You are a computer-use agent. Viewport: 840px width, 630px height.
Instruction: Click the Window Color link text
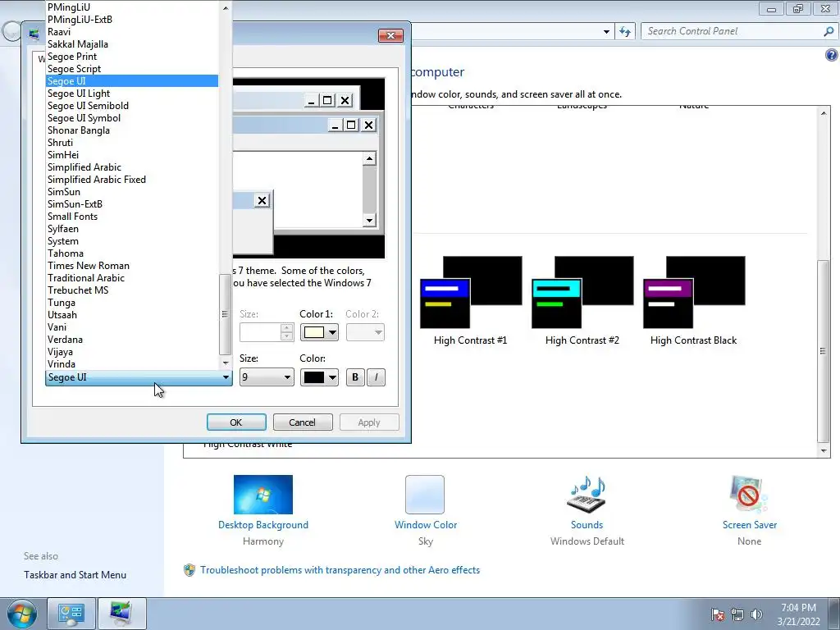click(426, 525)
